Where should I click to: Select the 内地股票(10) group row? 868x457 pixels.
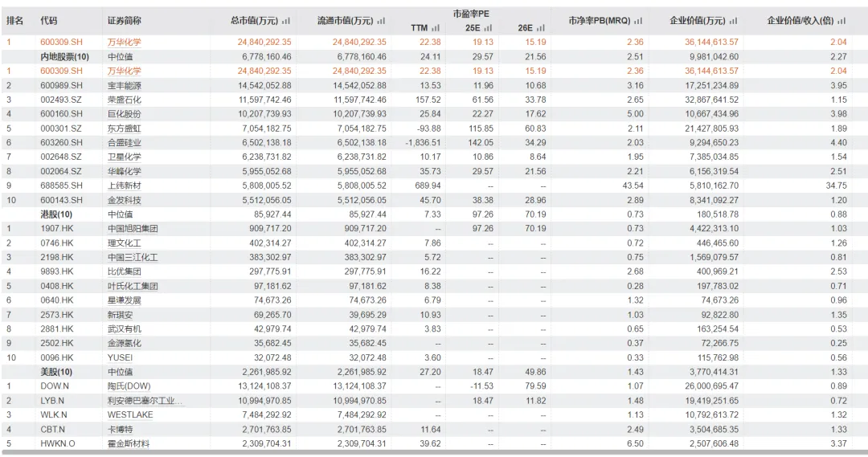pyautogui.click(x=434, y=56)
